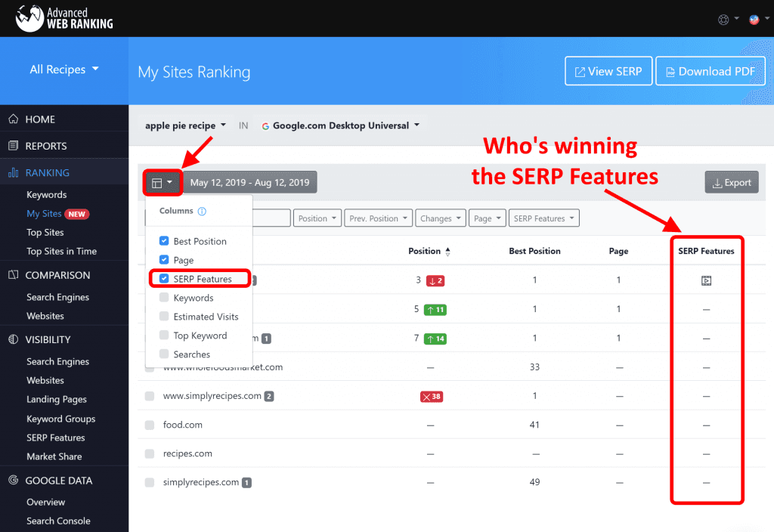Open the user avatar menu
774x532 pixels.
759,19
